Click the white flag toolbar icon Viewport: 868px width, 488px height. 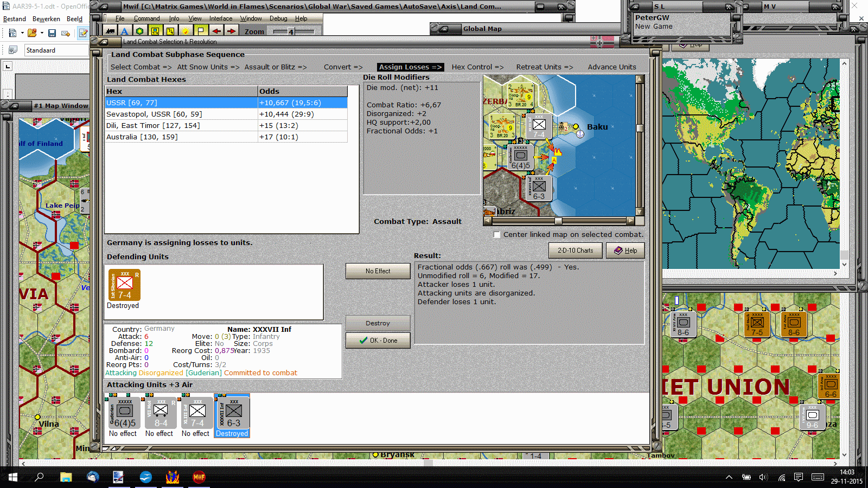[x=201, y=31]
